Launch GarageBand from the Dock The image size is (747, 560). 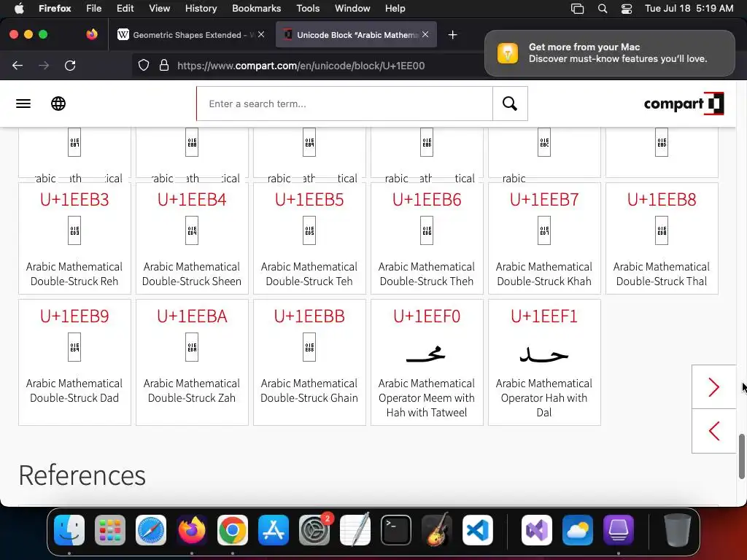pyautogui.click(x=437, y=530)
